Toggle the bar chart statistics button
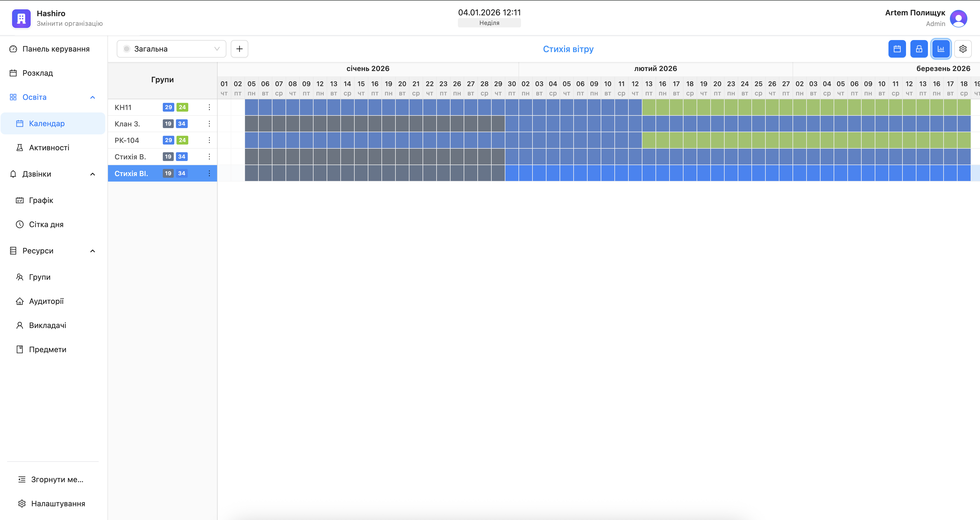This screenshot has height=520, width=980. [x=941, y=49]
